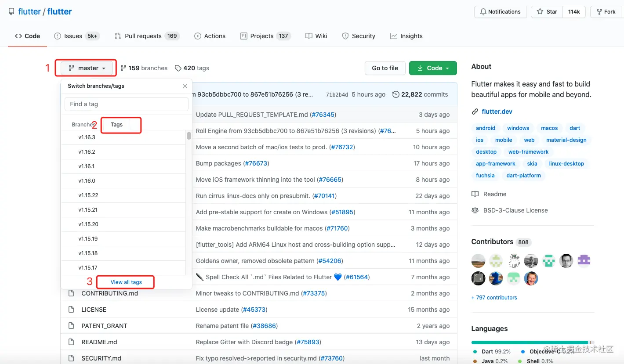Open the master branch dropdown
This screenshot has width=624, height=364.
[x=87, y=68]
